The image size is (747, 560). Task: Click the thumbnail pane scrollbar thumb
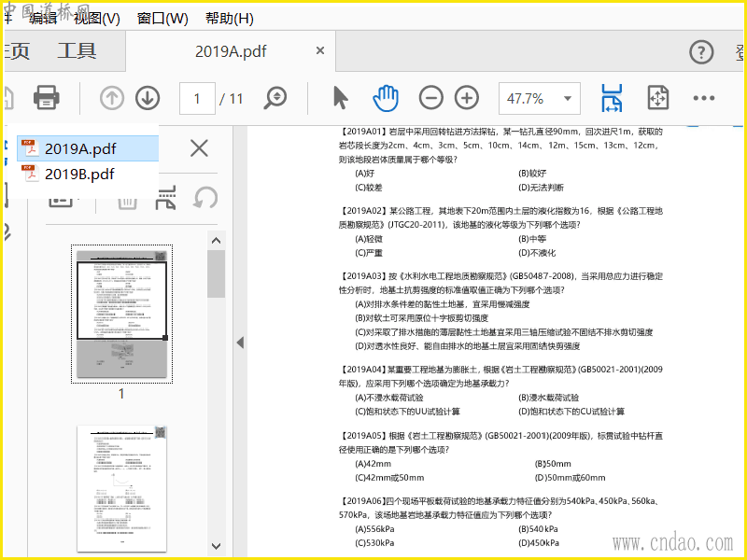(217, 273)
